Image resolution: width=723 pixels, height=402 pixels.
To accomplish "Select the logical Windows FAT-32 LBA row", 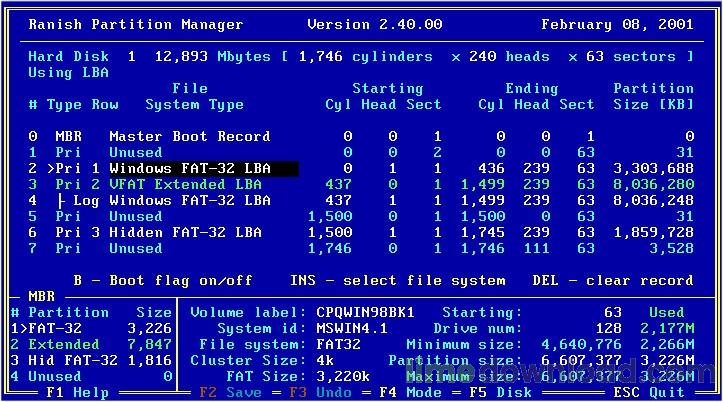I will click(x=361, y=201).
